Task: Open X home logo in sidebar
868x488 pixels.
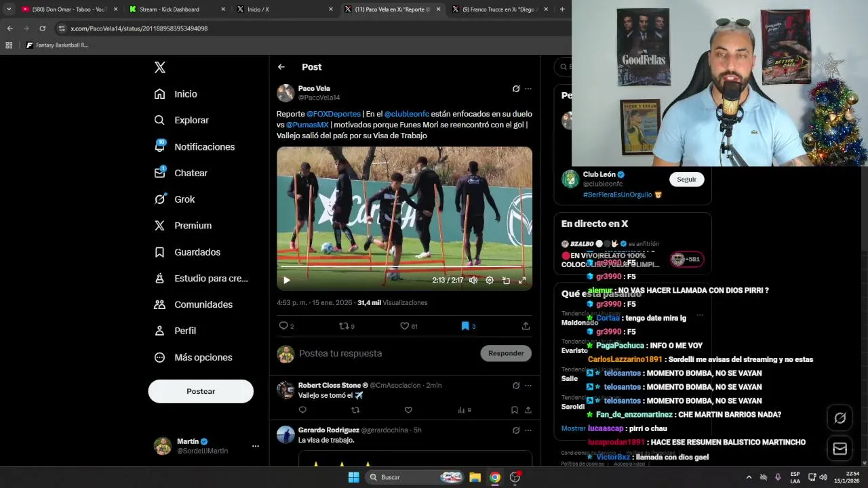Action: pos(159,67)
